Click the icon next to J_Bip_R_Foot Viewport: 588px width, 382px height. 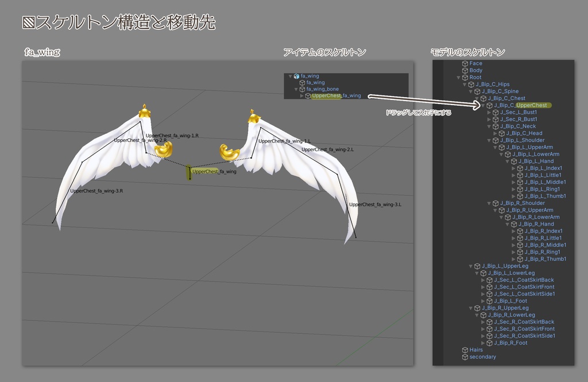coord(489,343)
